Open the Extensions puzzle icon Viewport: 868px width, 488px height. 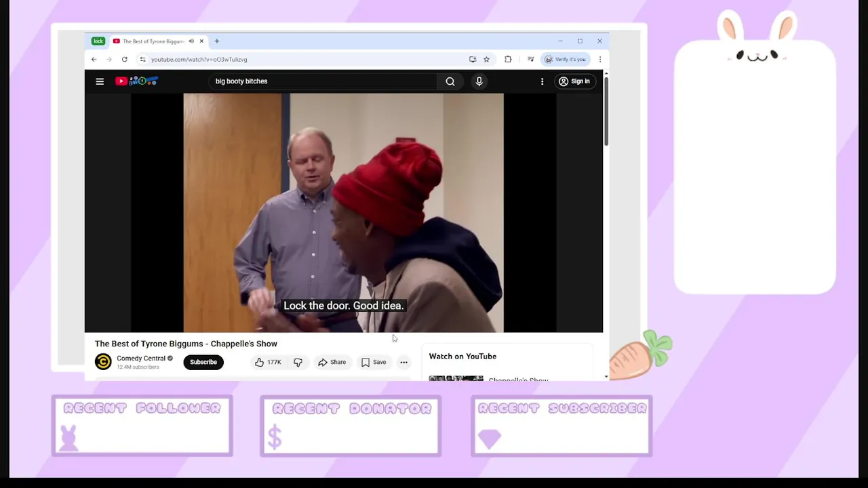pyautogui.click(x=508, y=60)
